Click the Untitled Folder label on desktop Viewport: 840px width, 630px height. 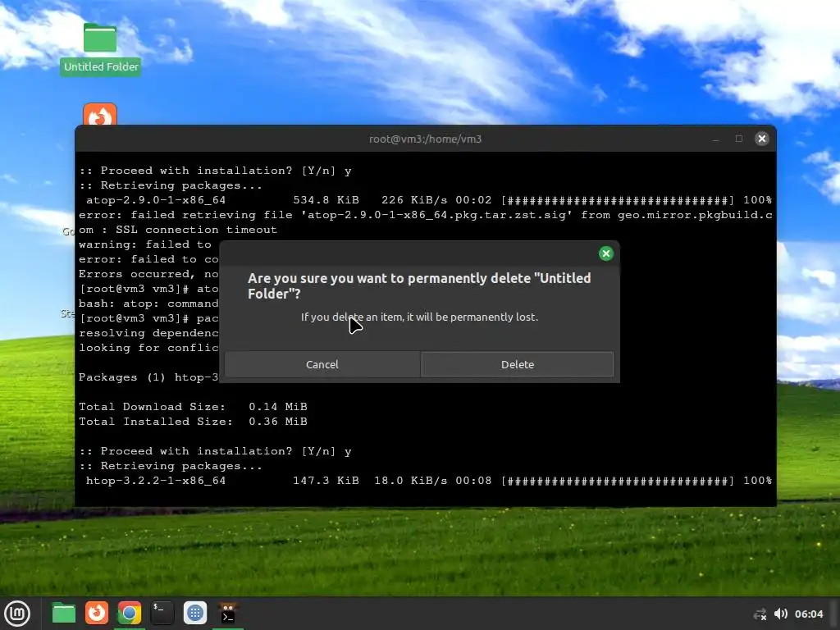tap(101, 67)
